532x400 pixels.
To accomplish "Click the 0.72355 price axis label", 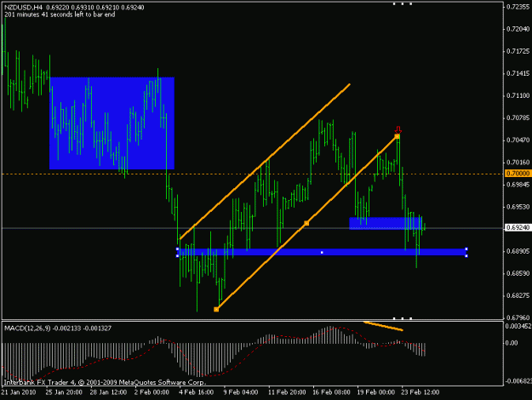I will point(518,7).
